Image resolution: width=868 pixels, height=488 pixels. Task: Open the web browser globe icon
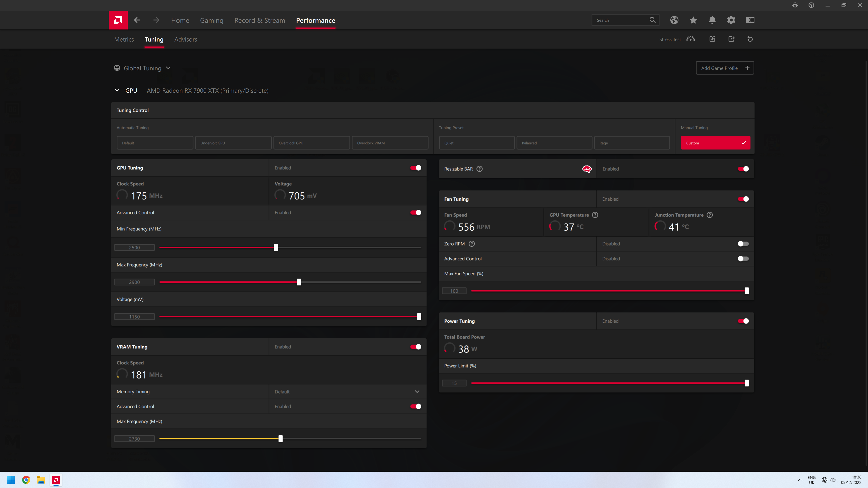(x=674, y=20)
